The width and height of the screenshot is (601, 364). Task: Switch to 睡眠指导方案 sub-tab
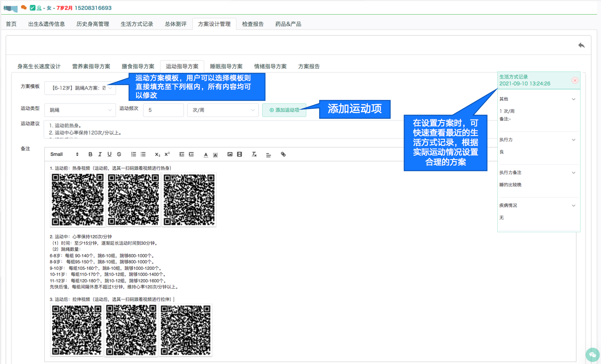pyautogui.click(x=226, y=66)
